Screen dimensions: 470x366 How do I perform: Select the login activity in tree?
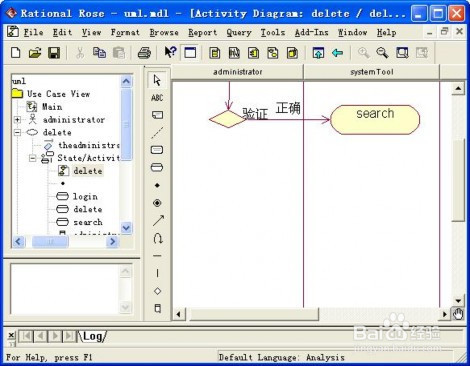point(85,197)
